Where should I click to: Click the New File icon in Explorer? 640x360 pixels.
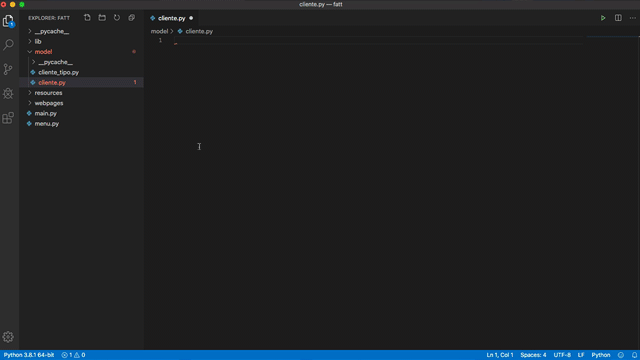(x=87, y=18)
